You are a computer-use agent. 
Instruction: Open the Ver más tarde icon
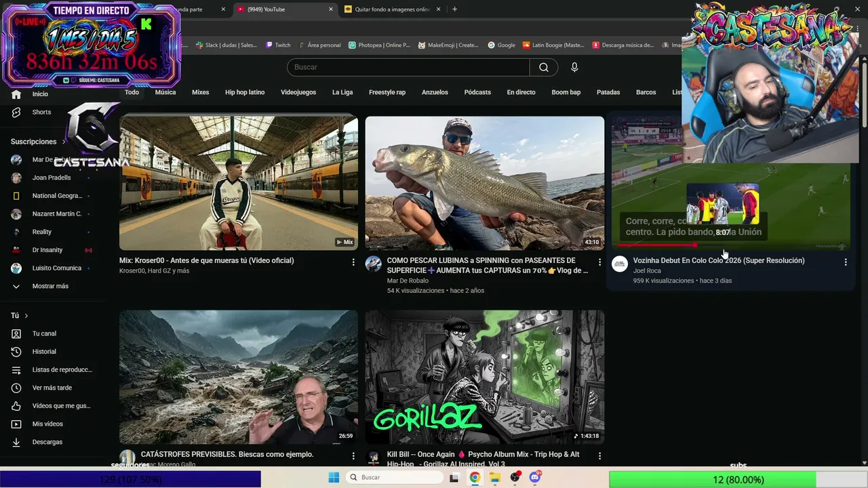pyautogui.click(x=16, y=388)
